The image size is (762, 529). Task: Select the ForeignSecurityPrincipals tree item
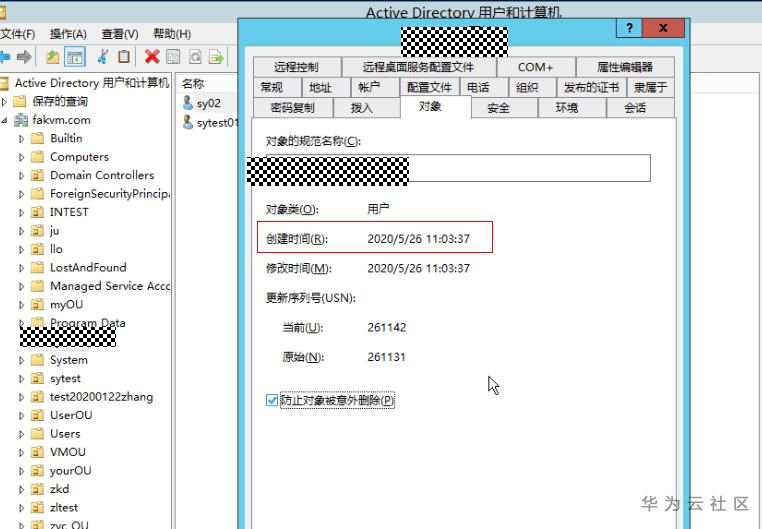[x=110, y=194]
